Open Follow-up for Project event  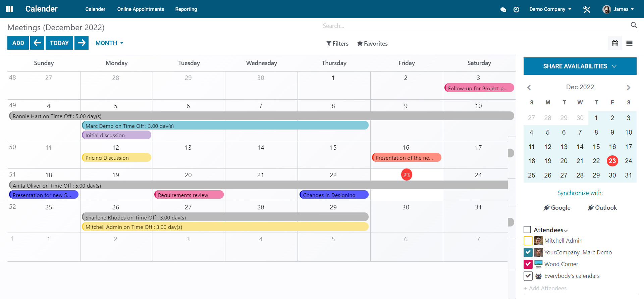pos(479,88)
